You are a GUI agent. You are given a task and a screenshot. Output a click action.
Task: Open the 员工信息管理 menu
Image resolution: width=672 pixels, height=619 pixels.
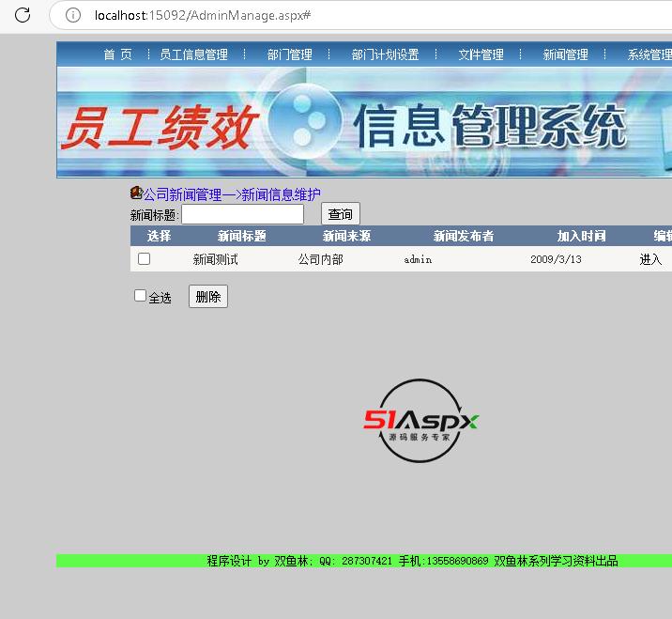(x=193, y=54)
